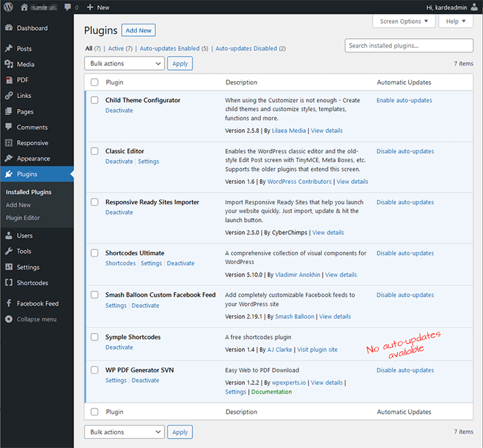The width and height of the screenshot is (483, 448).
Task: Click the Appearance paintbrush icon
Action: tap(9, 158)
